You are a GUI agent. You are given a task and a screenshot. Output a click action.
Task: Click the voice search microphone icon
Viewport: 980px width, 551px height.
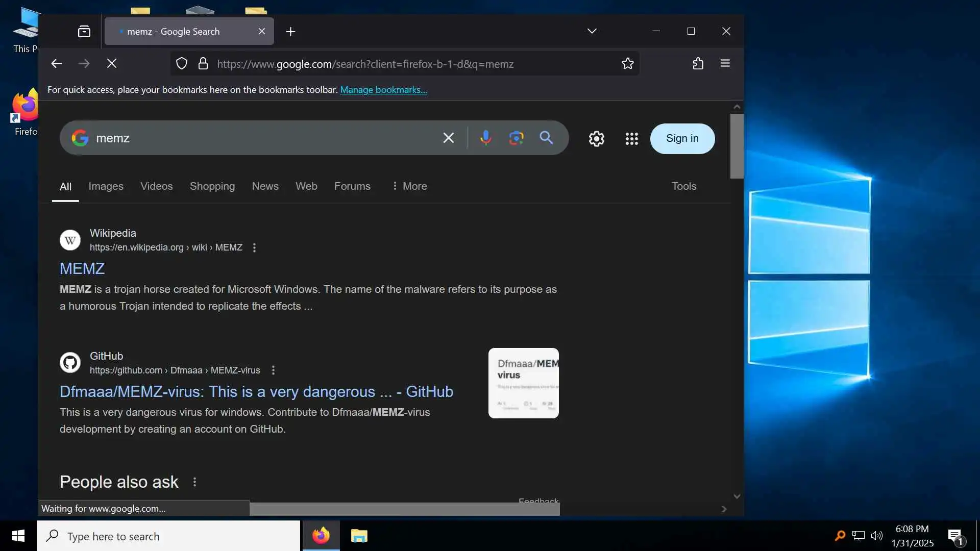[x=485, y=138]
